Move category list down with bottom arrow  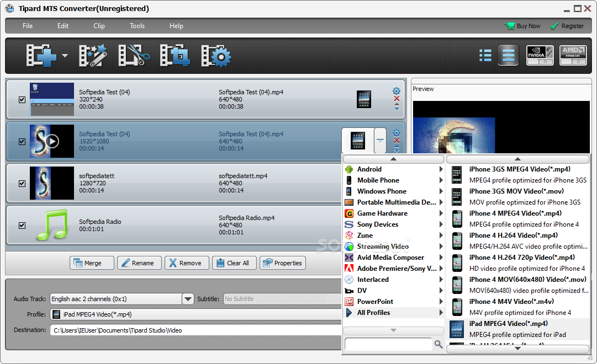(394, 330)
